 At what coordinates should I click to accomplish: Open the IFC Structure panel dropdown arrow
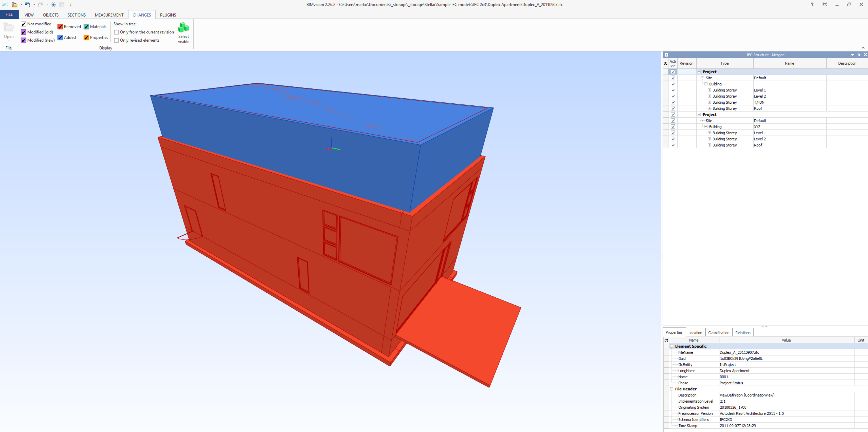pos(853,55)
